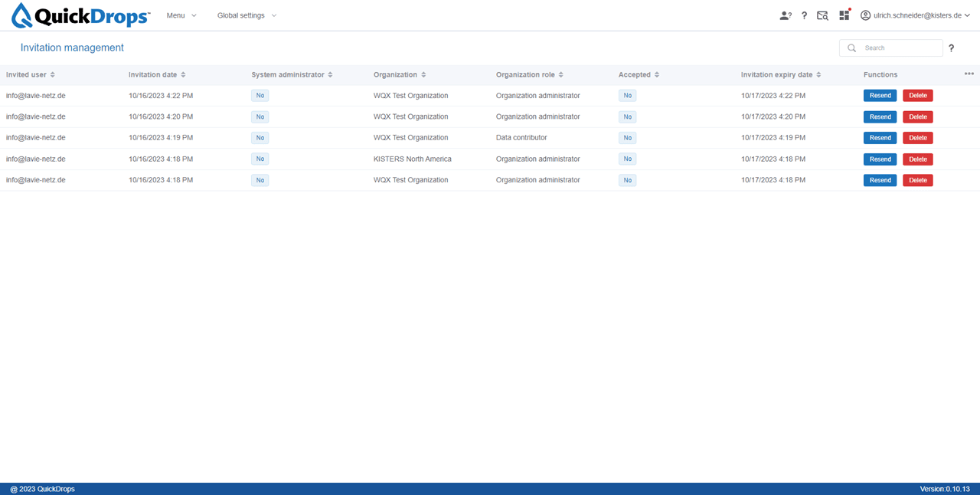Click invitation date 10/16/2023 4:20 PM
This screenshot has width=980, height=495.
pos(161,116)
